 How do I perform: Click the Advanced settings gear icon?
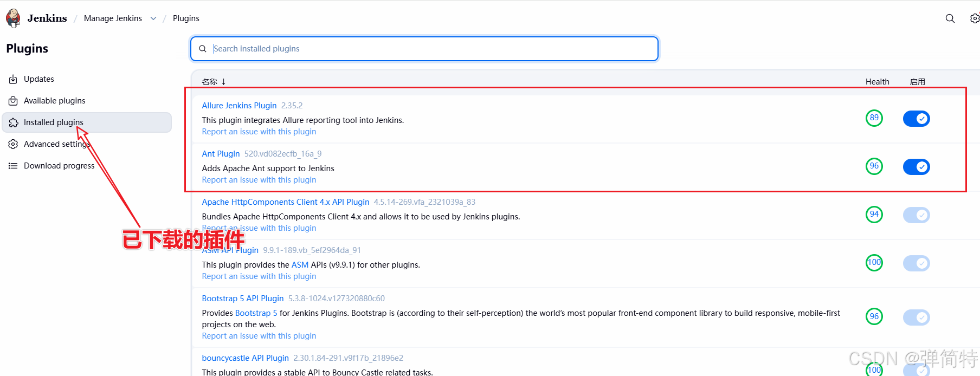pyautogui.click(x=13, y=144)
